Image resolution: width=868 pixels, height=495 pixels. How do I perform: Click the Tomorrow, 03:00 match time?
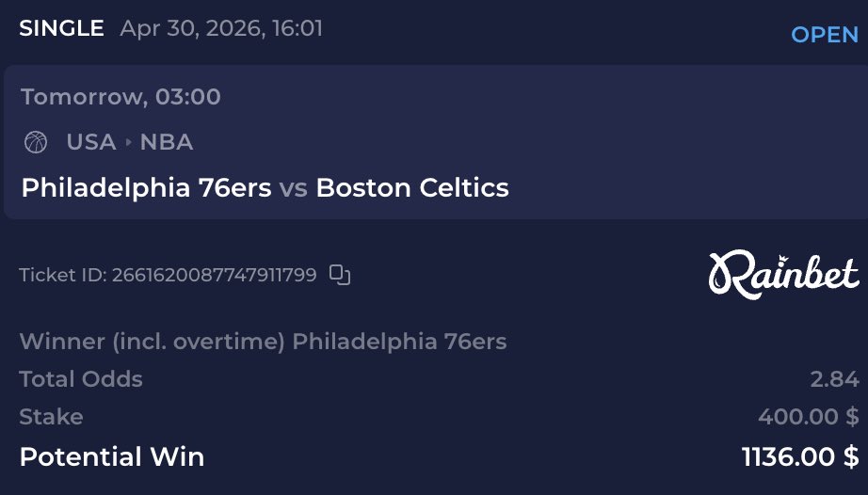click(121, 97)
